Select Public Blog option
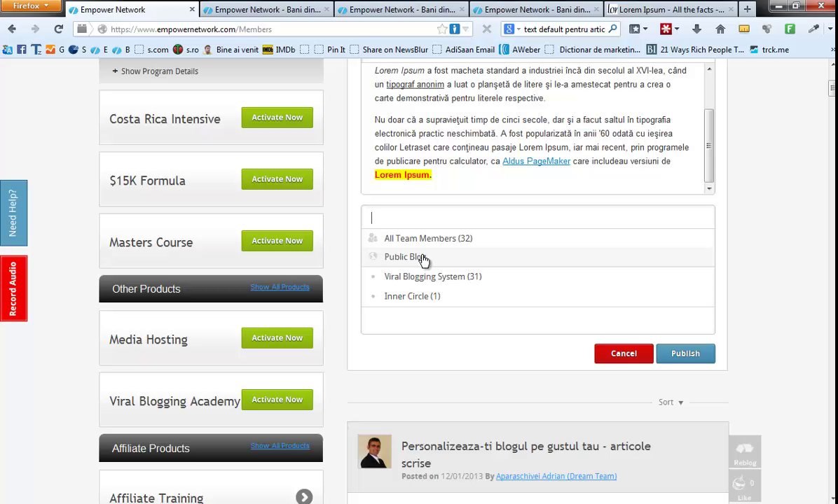The height and width of the screenshot is (504, 838). (537, 257)
